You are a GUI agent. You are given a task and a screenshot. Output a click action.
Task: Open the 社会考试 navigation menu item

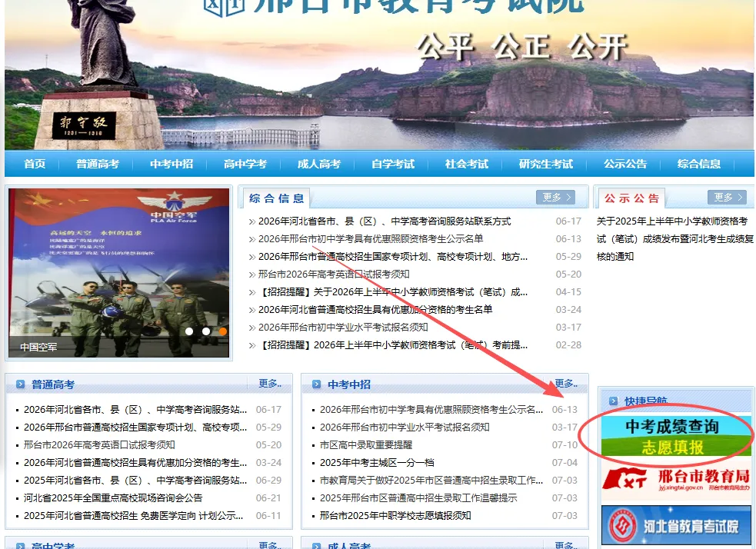pos(467,164)
